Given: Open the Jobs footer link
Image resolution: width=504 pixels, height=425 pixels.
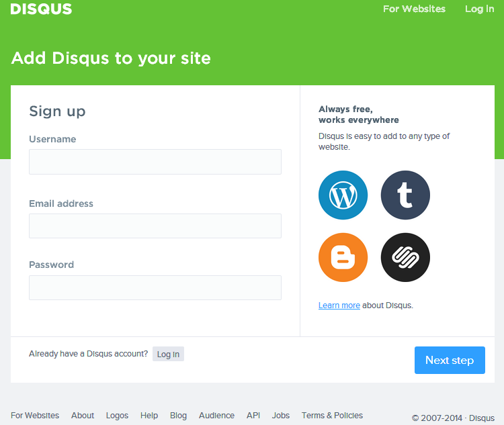Looking at the screenshot, I should click(281, 416).
